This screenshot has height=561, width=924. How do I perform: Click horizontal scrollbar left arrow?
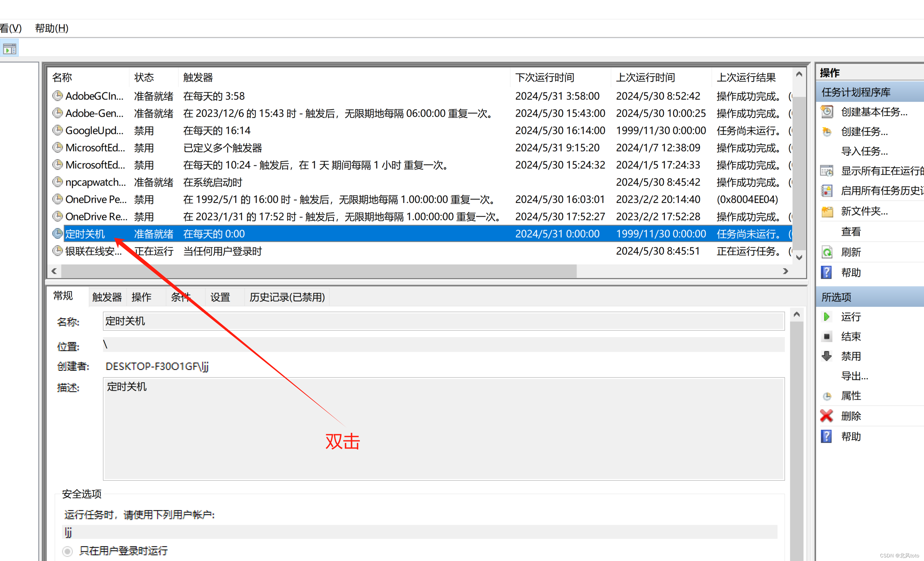(54, 271)
